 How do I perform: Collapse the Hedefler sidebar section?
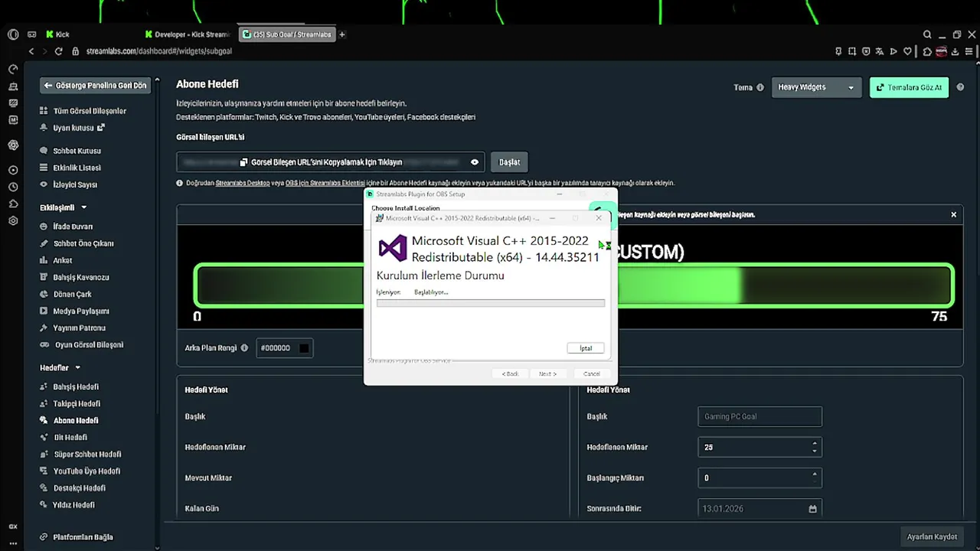tap(60, 368)
